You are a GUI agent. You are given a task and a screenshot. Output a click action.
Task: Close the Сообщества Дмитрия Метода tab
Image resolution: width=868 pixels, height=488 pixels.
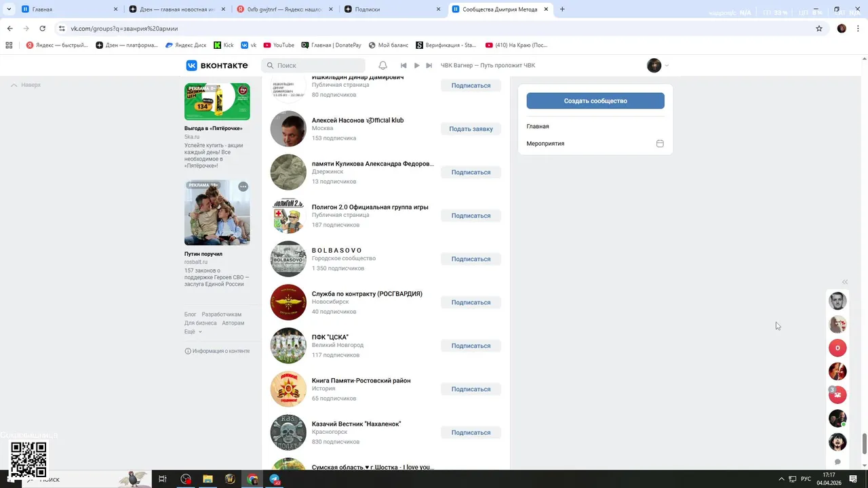click(546, 9)
